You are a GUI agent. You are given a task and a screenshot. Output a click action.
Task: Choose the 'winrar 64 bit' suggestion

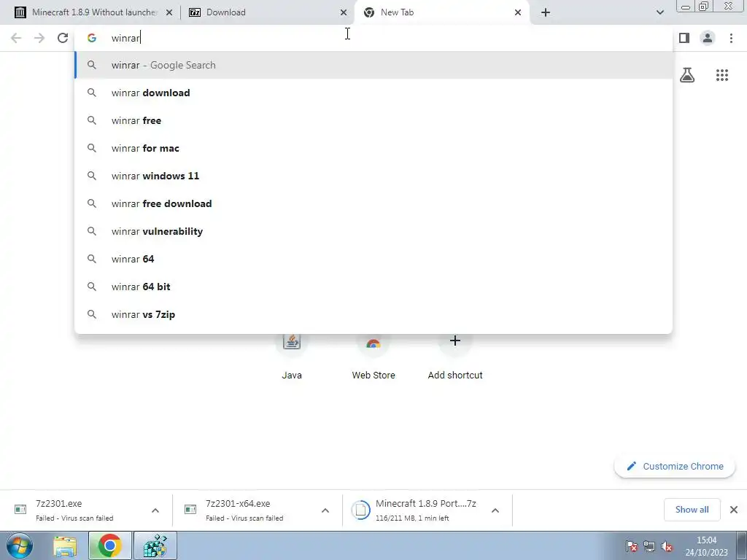click(373, 287)
